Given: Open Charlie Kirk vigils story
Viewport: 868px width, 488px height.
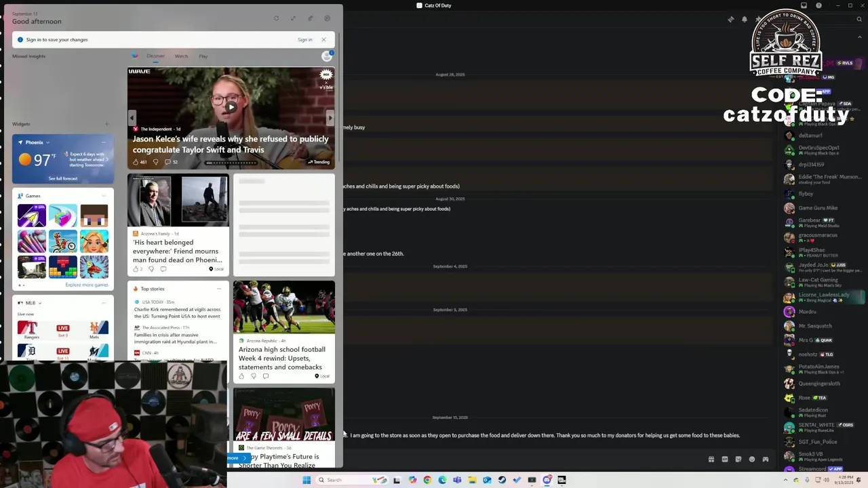Looking at the screenshot, I should click(x=177, y=312).
